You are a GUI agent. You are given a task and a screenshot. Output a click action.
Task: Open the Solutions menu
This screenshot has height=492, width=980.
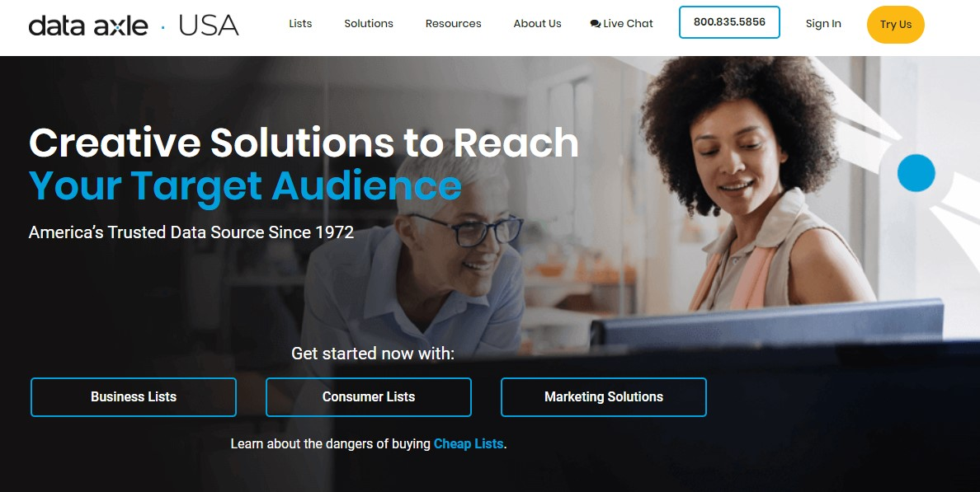369,24
